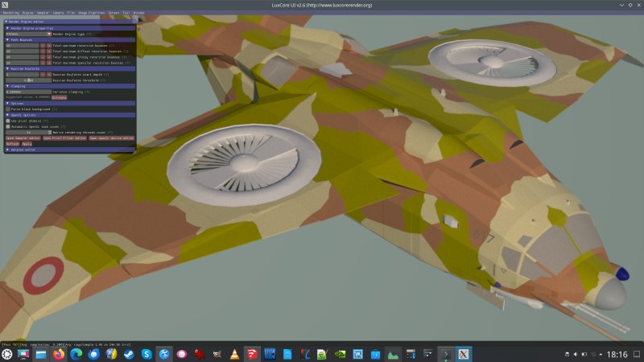The image size is (644, 362).
Task: Open the Image Pipelines menu
Action: pos(91,13)
